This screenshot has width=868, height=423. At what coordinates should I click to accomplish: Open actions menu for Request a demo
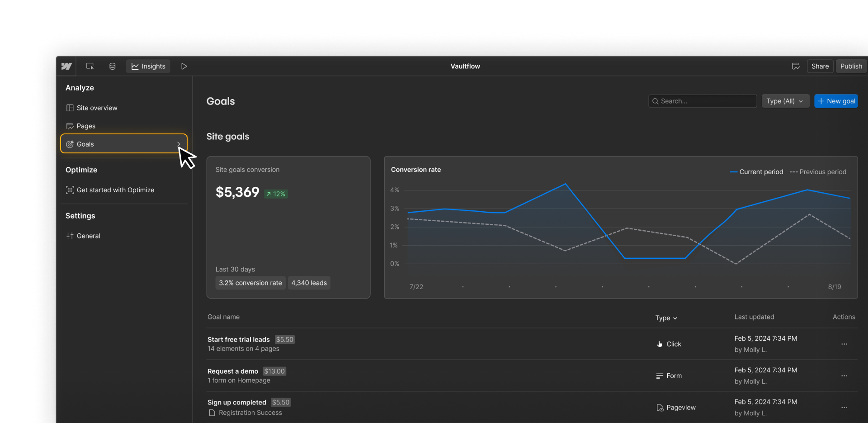(844, 376)
